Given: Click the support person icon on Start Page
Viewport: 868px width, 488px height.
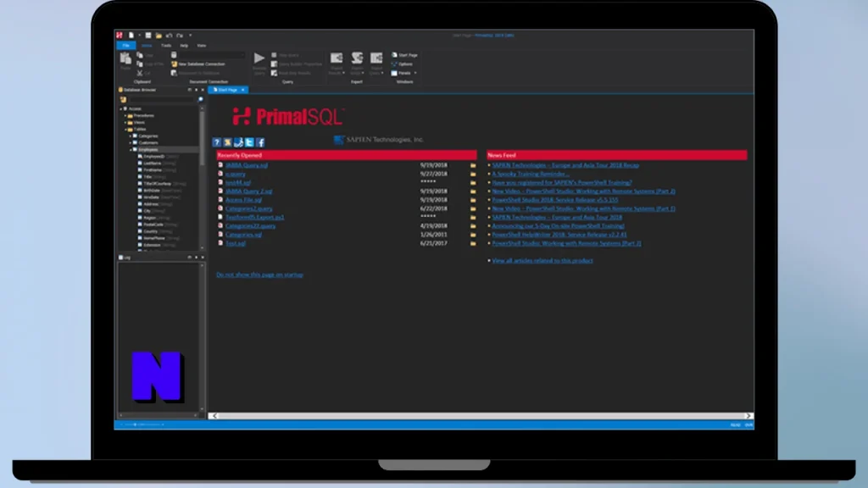Looking at the screenshot, I should coord(238,142).
